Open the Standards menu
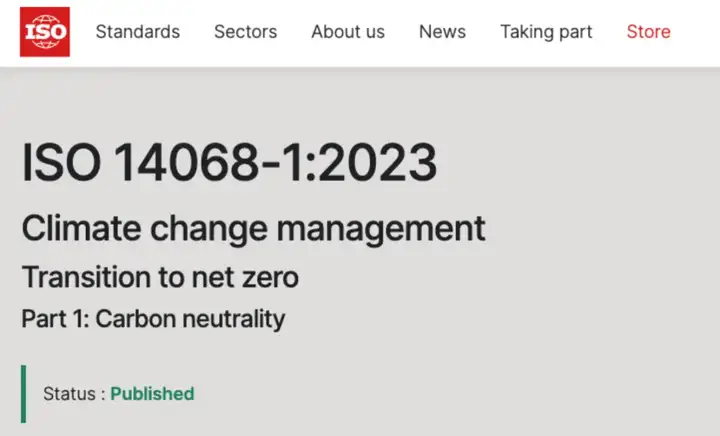Viewport: 720px width, 436px height. point(138,32)
